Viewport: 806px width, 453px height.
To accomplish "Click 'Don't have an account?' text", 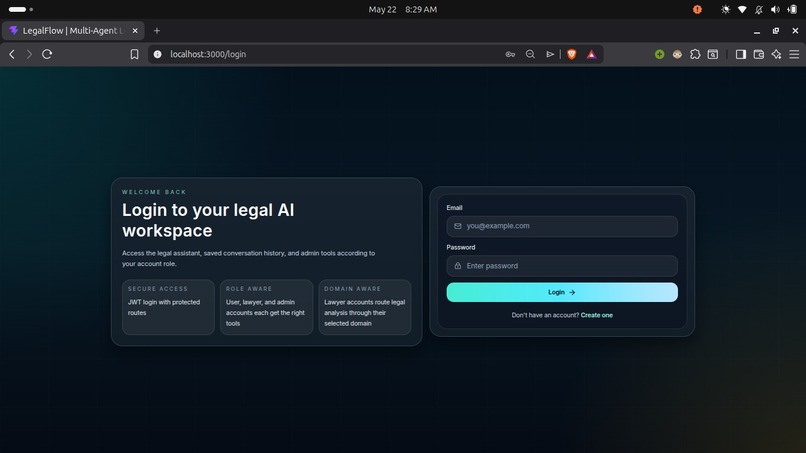I will point(545,315).
